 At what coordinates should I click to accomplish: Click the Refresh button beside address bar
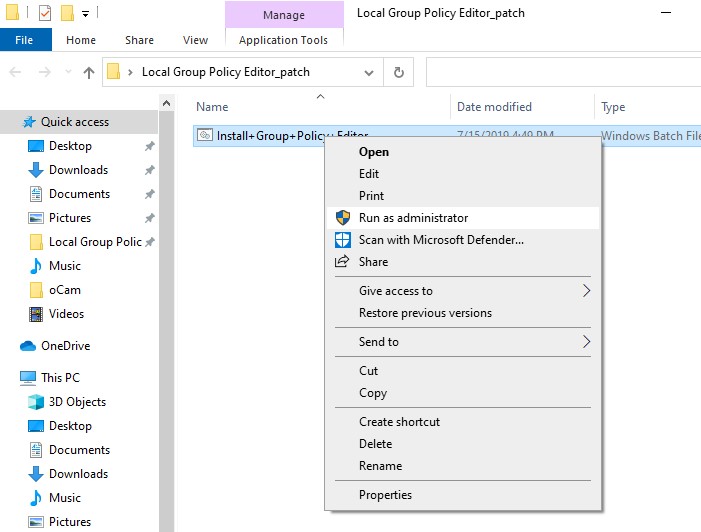399,72
